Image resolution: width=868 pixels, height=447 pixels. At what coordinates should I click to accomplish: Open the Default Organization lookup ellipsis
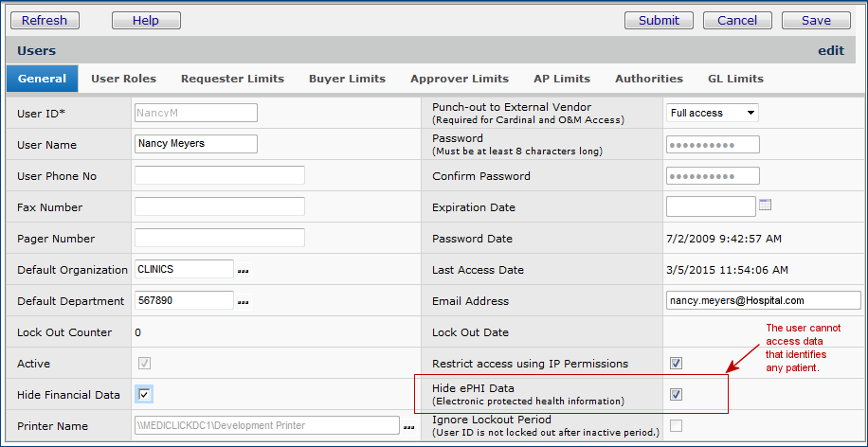click(244, 271)
